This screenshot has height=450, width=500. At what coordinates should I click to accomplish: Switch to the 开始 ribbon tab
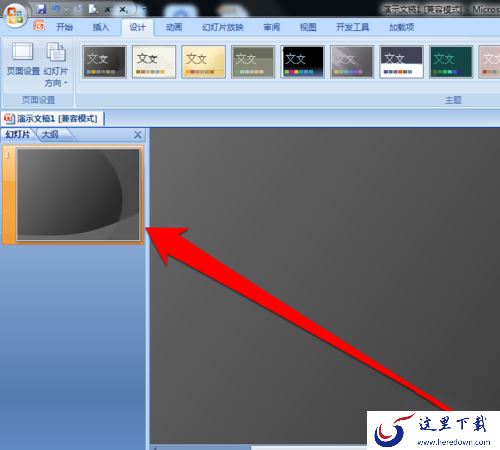click(64, 27)
